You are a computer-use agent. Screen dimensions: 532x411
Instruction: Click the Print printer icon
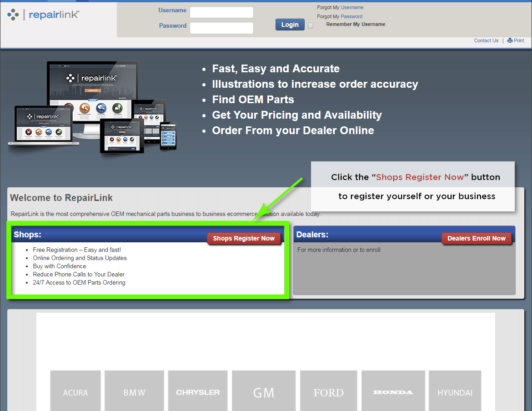[x=510, y=40]
